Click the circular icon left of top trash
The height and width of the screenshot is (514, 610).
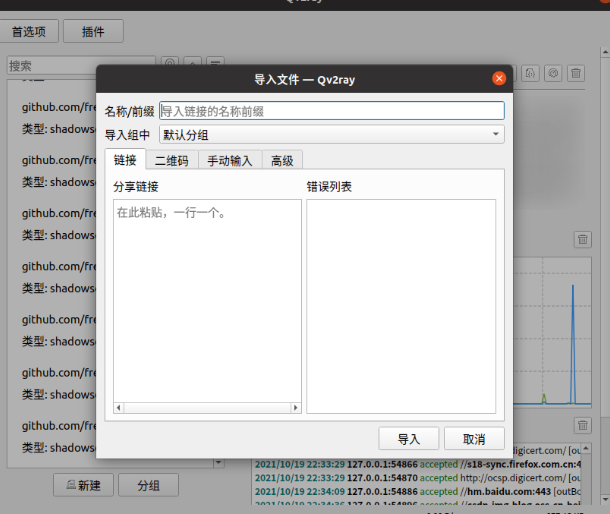click(x=553, y=73)
